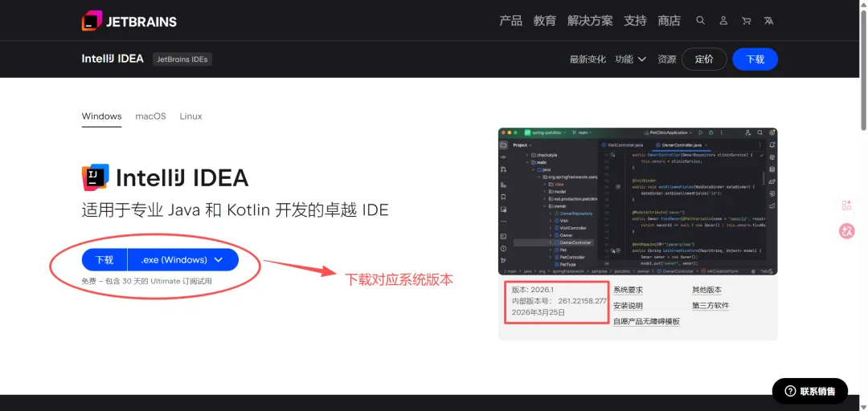Expand the 功能 dropdown

(631, 59)
